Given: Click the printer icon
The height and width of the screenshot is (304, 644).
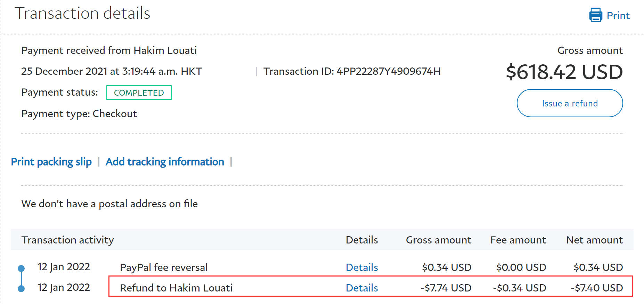Looking at the screenshot, I should [x=595, y=15].
